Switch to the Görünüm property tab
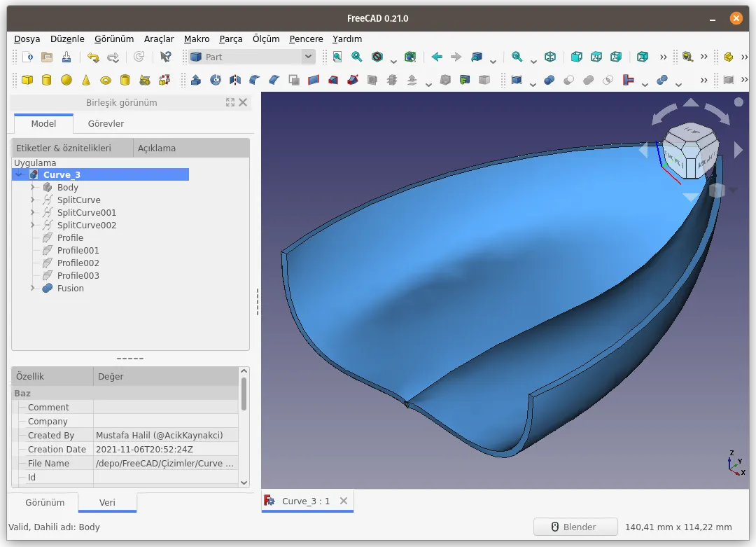 tap(45, 502)
